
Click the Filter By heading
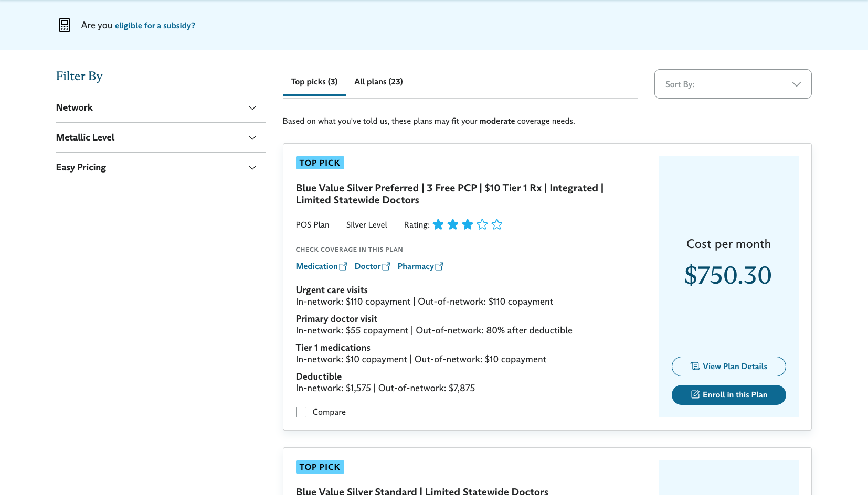[79, 76]
